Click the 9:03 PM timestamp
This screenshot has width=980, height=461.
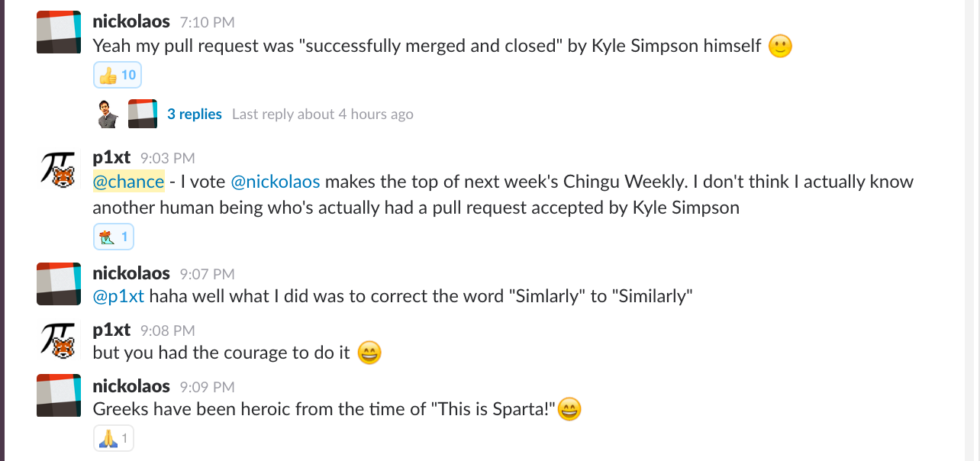coord(167,159)
